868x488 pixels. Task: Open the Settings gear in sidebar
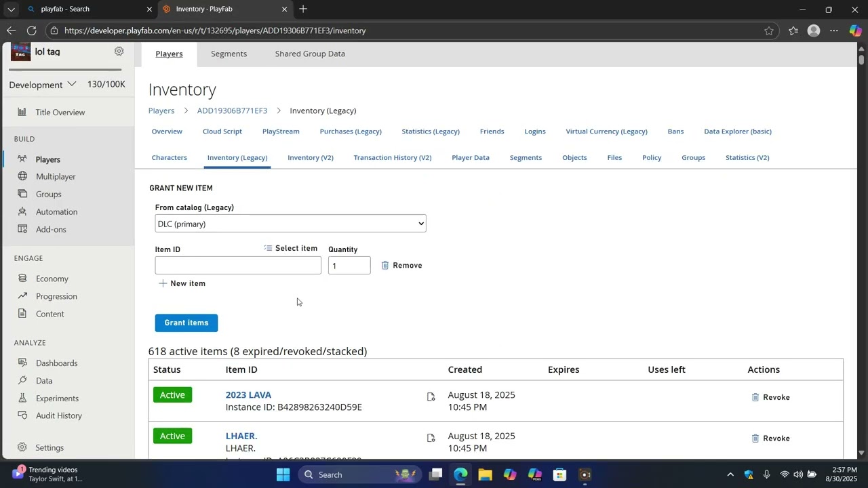pos(22,447)
